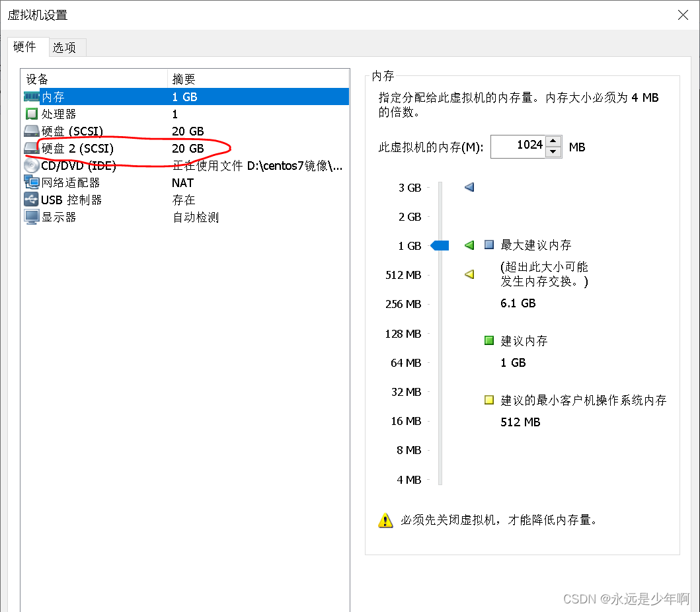Click the yellow warning triangle icon
Screen dimensions: 700x612
(385, 520)
